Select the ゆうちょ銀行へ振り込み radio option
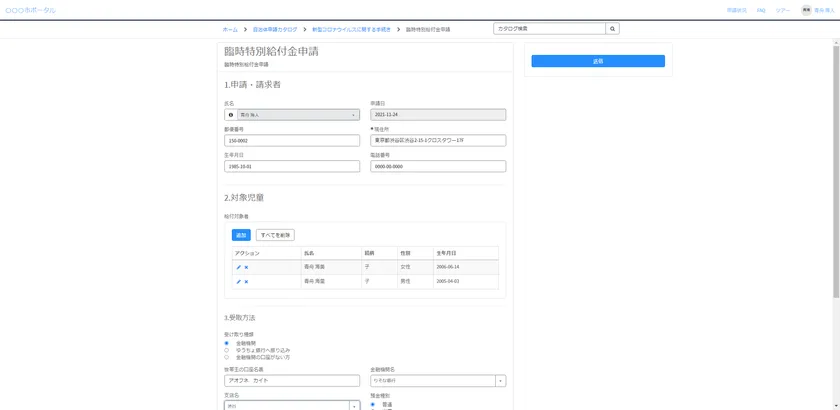840x410 pixels. click(227, 350)
